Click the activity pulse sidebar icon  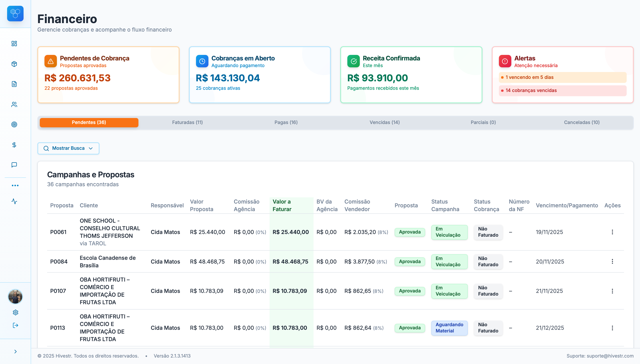pyautogui.click(x=14, y=201)
